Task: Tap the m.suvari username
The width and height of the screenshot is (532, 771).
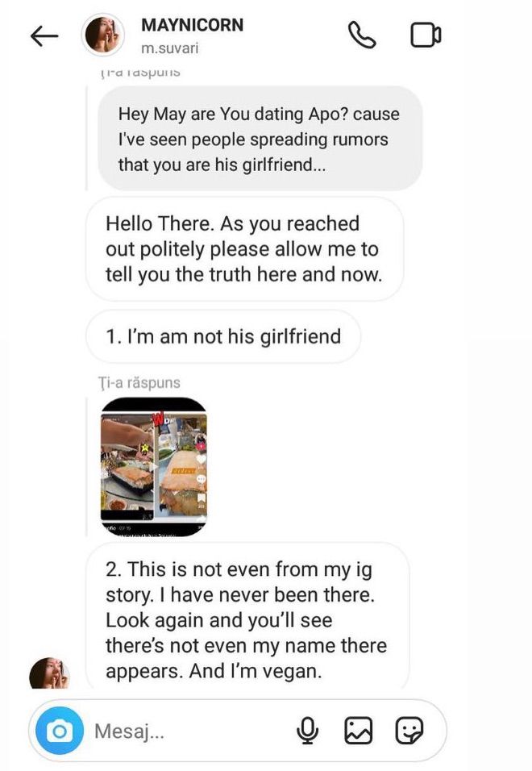Action: [x=169, y=48]
